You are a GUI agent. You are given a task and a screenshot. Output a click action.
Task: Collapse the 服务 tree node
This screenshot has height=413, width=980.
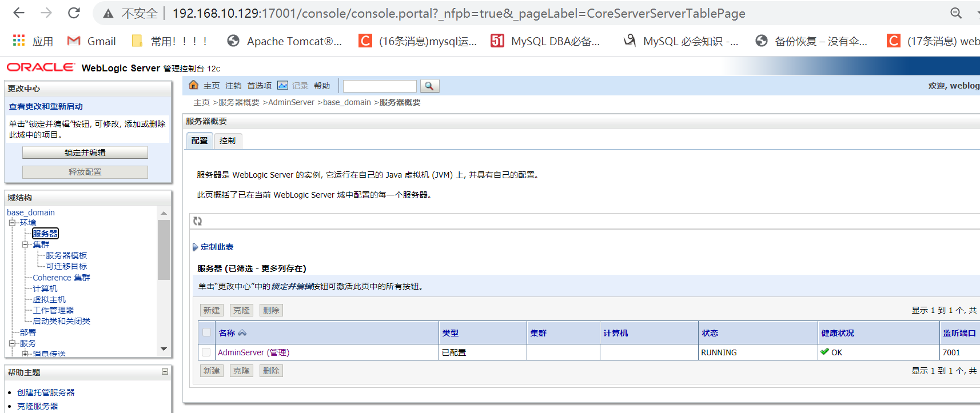(12, 343)
